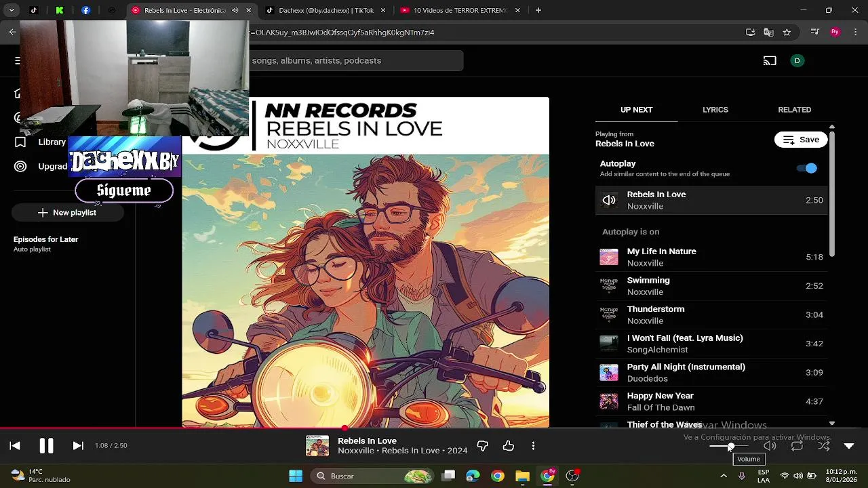Click the now-playing thumbnail in player bar

click(317, 445)
